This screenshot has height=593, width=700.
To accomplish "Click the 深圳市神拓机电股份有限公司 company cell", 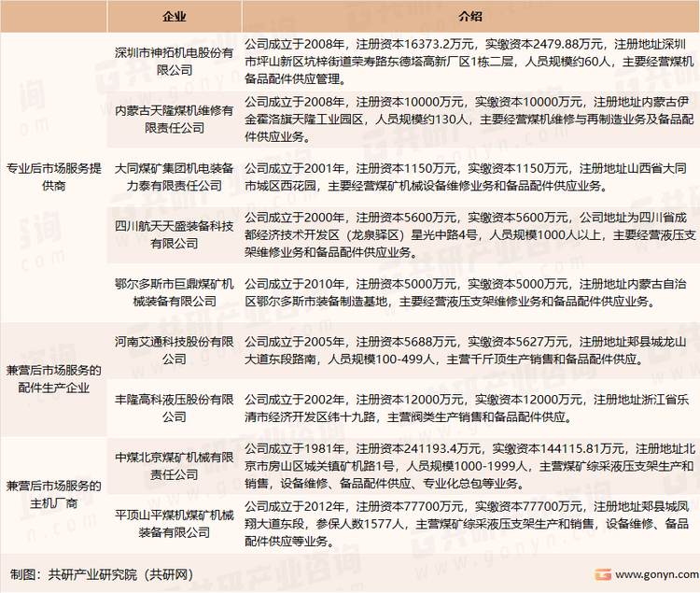I will (x=175, y=62).
